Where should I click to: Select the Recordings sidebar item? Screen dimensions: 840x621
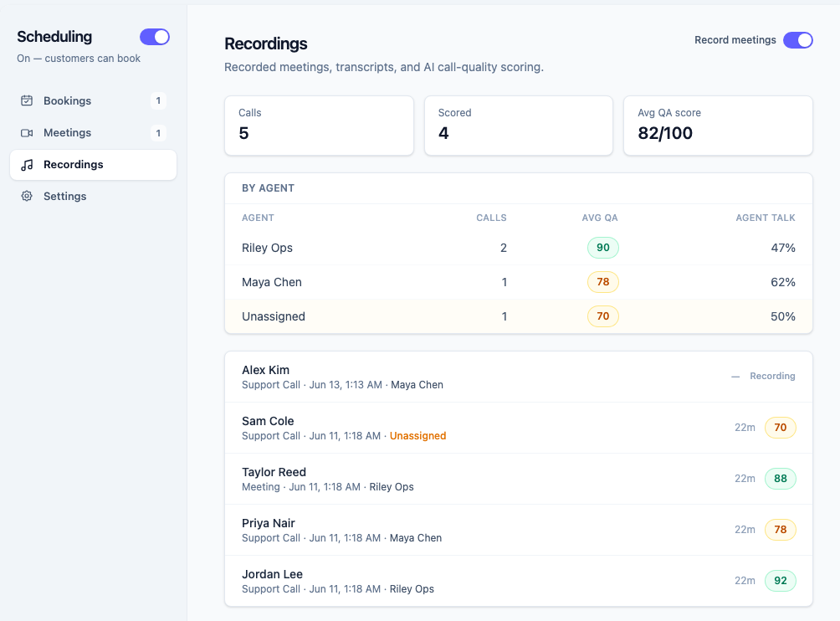93,165
